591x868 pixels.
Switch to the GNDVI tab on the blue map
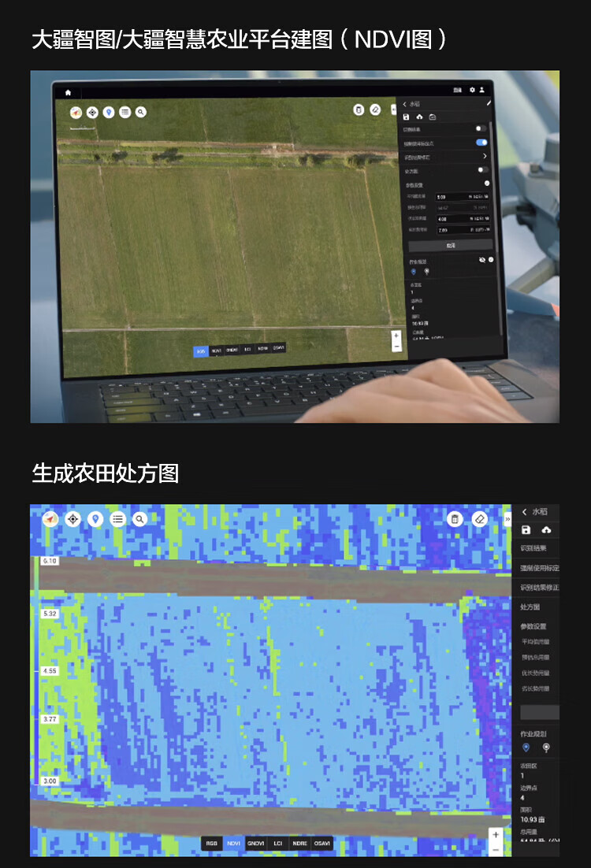tap(256, 843)
